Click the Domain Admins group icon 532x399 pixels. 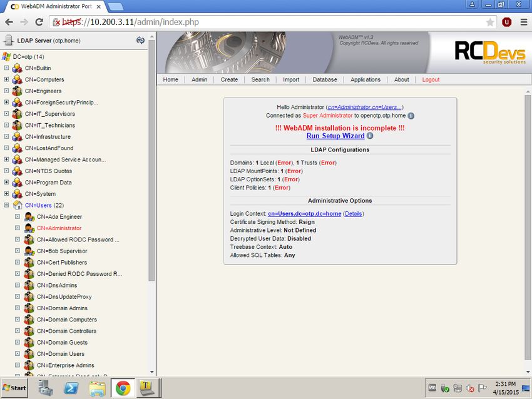coord(29,308)
